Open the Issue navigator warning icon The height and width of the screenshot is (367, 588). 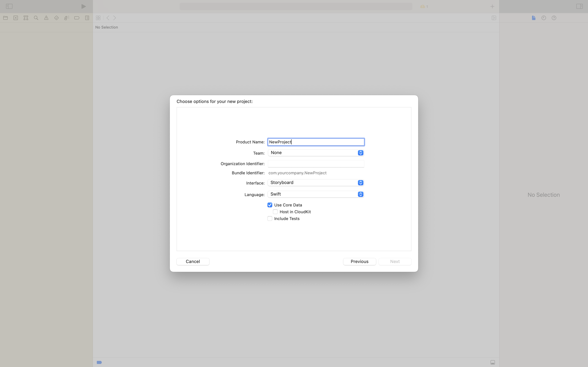[46, 18]
